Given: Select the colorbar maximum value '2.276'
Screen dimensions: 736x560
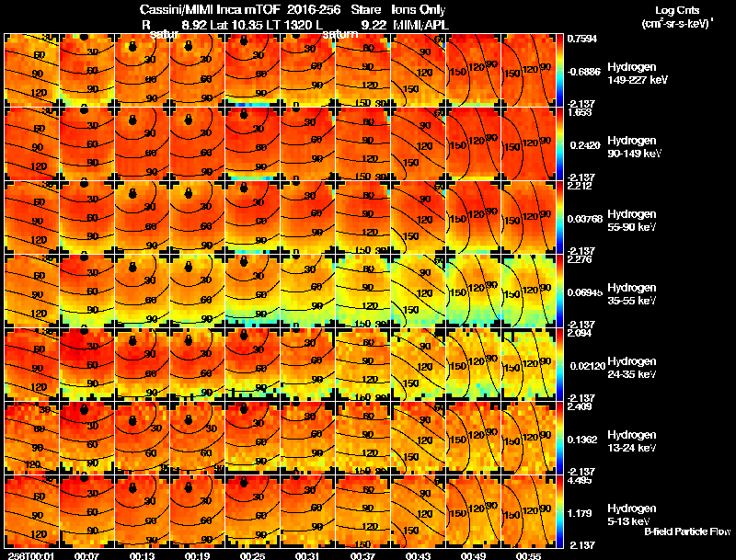Looking at the screenshot, I should pyautogui.click(x=580, y=259).
